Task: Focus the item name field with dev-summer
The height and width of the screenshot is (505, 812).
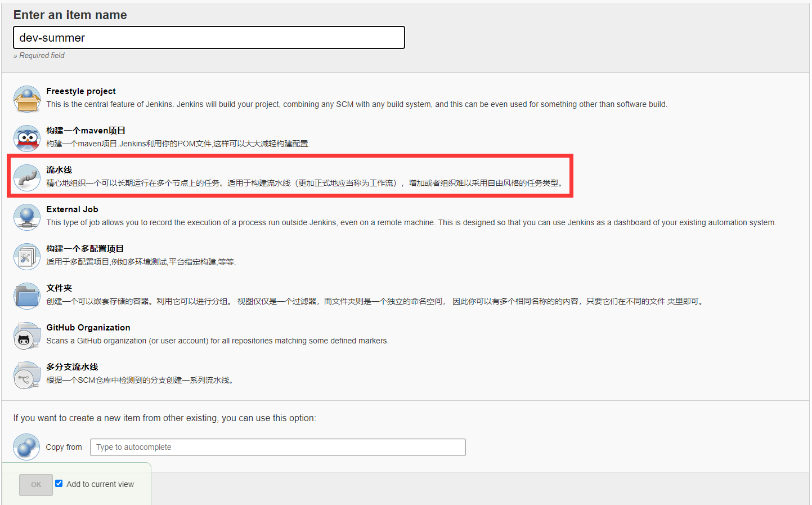Action: pyautogui.click(x=209, y=38)
